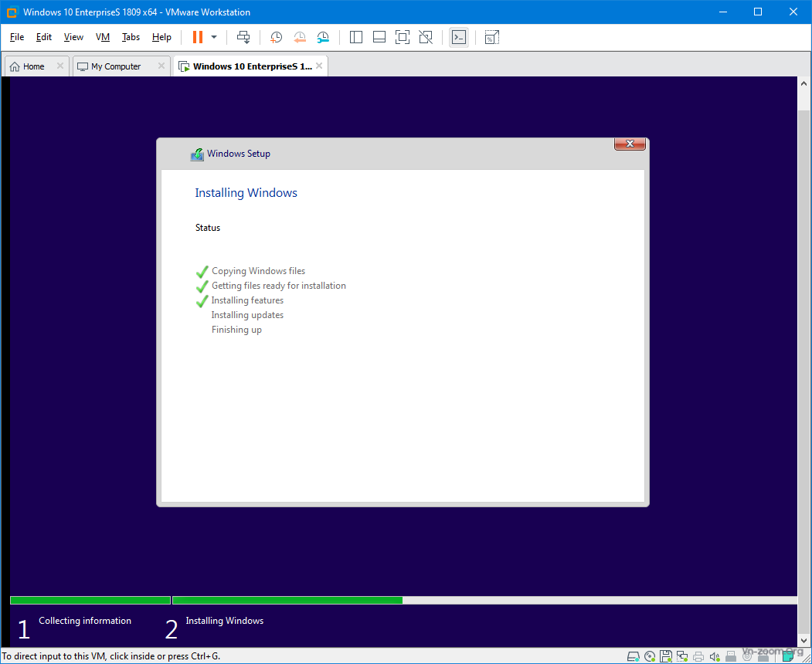The image size is (812, 664).
Task: Revert the VM to its previous snapshot
Action: tap(299, 37)
